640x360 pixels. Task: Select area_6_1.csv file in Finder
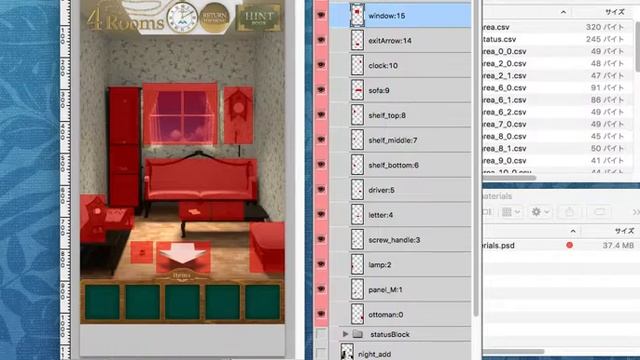(558, 100)
